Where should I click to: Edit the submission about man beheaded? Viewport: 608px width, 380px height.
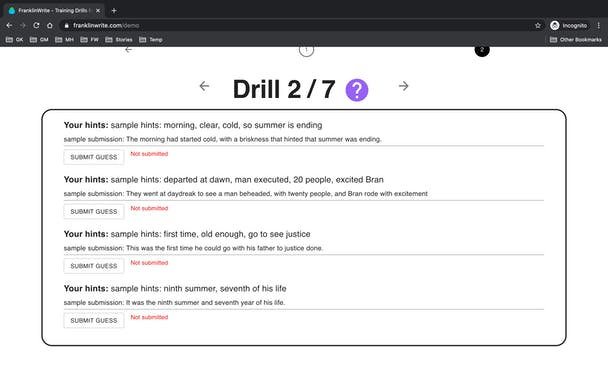(304, 193)
